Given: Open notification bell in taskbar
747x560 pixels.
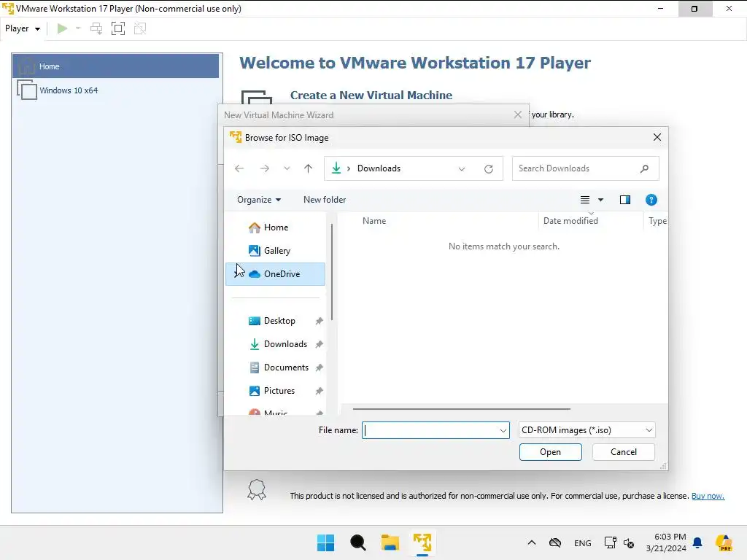Looking at the screenshot, I should coord(697,542).
